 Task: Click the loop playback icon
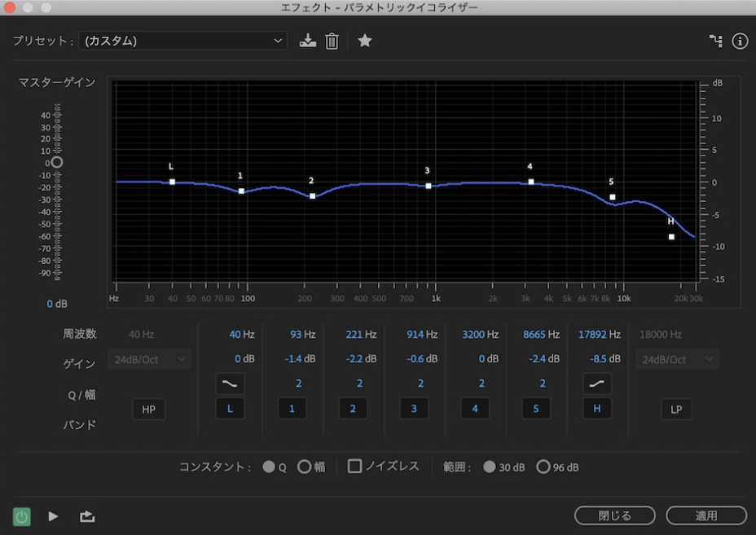86,515
